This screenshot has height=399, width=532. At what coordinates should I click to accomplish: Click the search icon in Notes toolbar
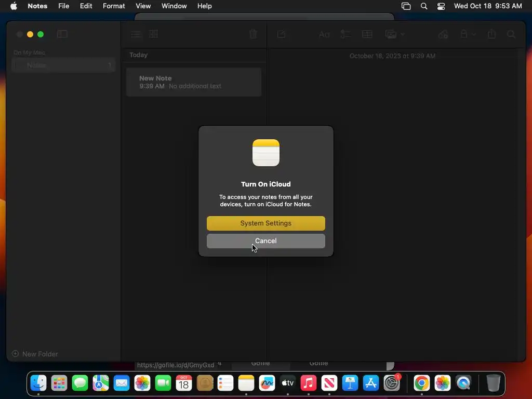(511, 34)
